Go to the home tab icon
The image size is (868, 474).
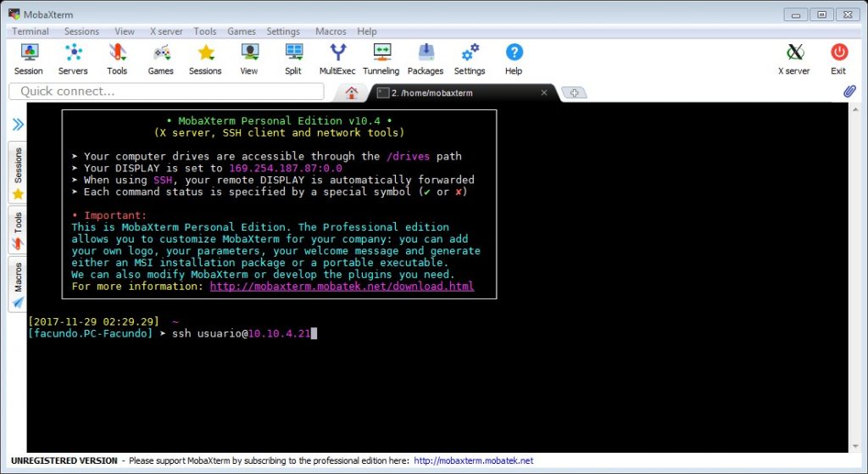(352, 92)
